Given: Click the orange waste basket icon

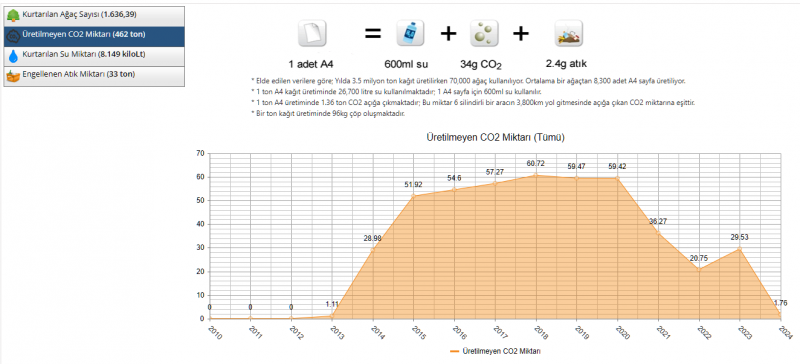Looking at the screenshot, I should (x=13, y=76).
